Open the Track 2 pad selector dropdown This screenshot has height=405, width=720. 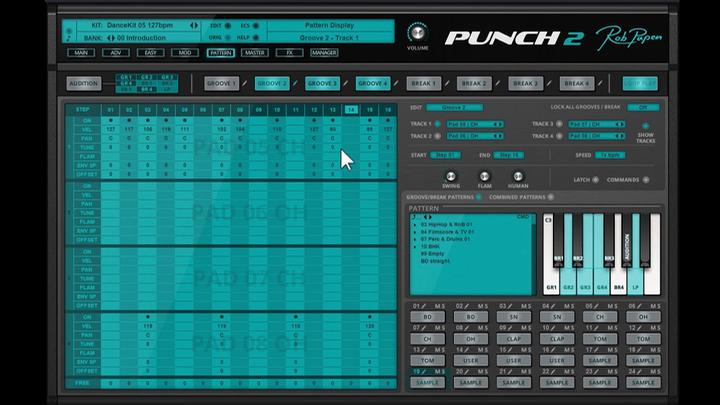pyautogui.click(x=475, y=136)
